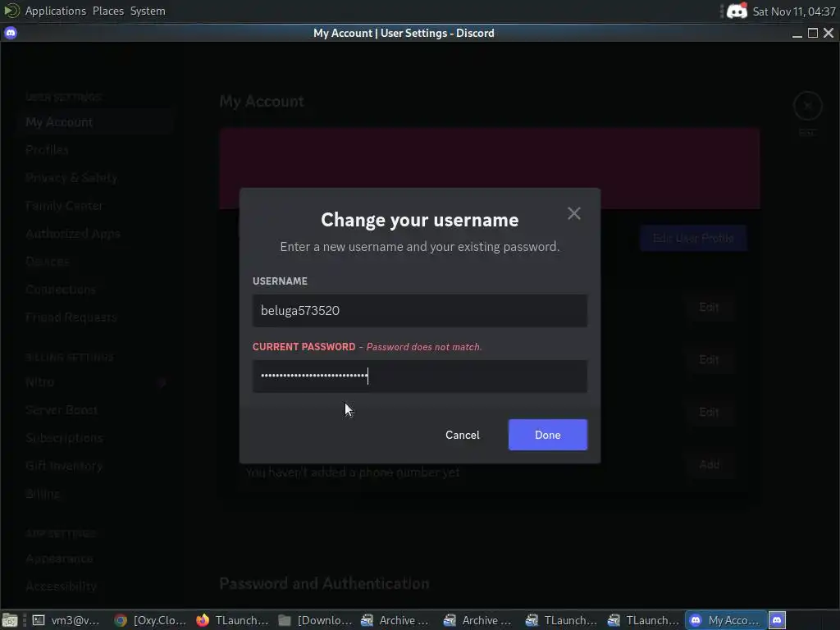Switch to the last TLaunch... taskbar item
Viewport: 840px width, 630px height.
click(643, 620)
